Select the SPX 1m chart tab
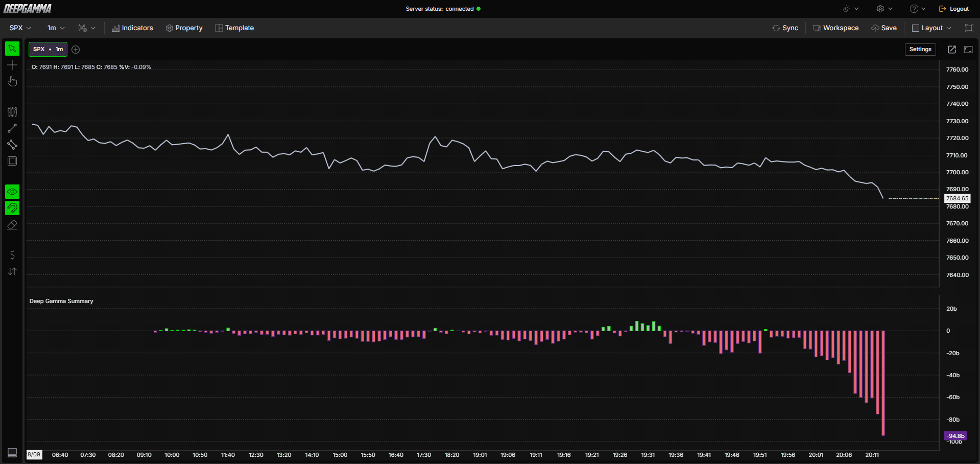 [48, 49]
